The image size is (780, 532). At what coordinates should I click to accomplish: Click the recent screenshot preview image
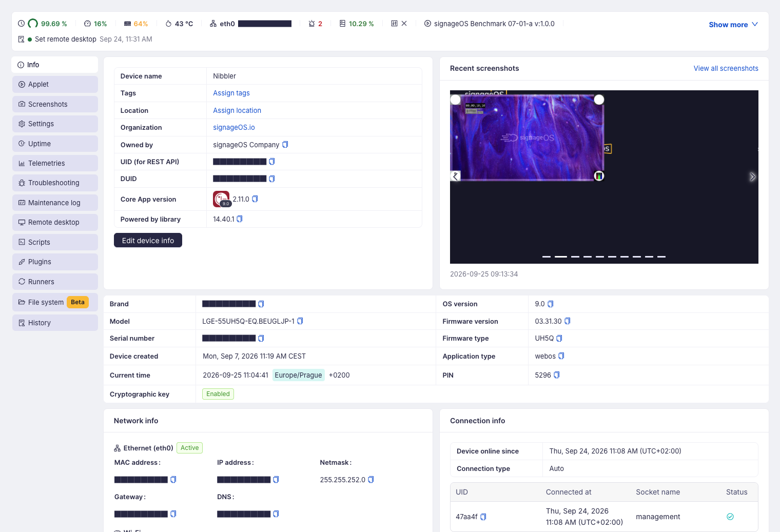pos(604,177)
